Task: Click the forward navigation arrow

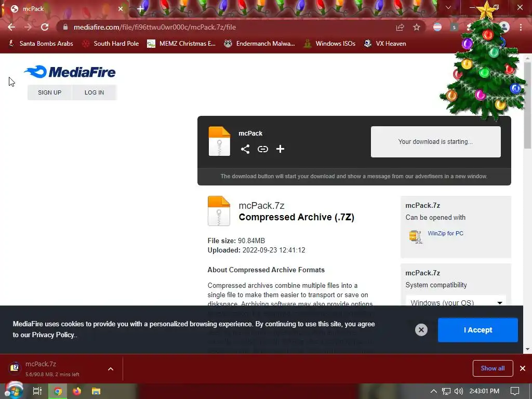Action: 28,27
